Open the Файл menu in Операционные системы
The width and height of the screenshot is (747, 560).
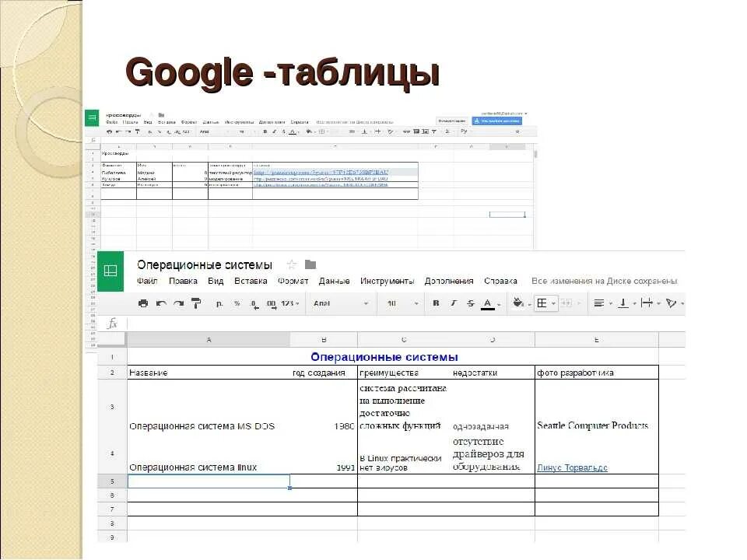[147, 281]
